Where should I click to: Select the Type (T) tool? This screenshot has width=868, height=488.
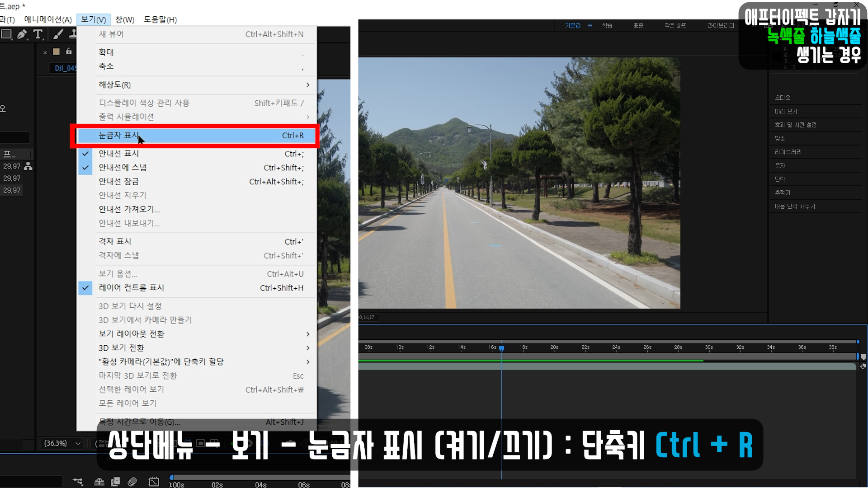coord(38,34)
